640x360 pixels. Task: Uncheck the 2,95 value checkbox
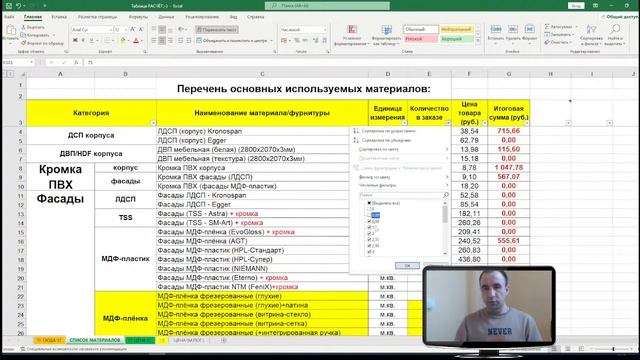tap(369, 246)
